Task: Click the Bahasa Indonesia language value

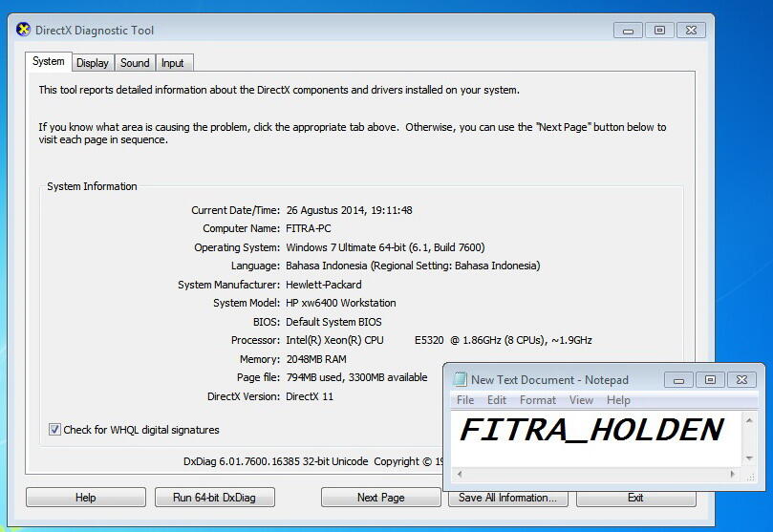Action: coord(413,266)
